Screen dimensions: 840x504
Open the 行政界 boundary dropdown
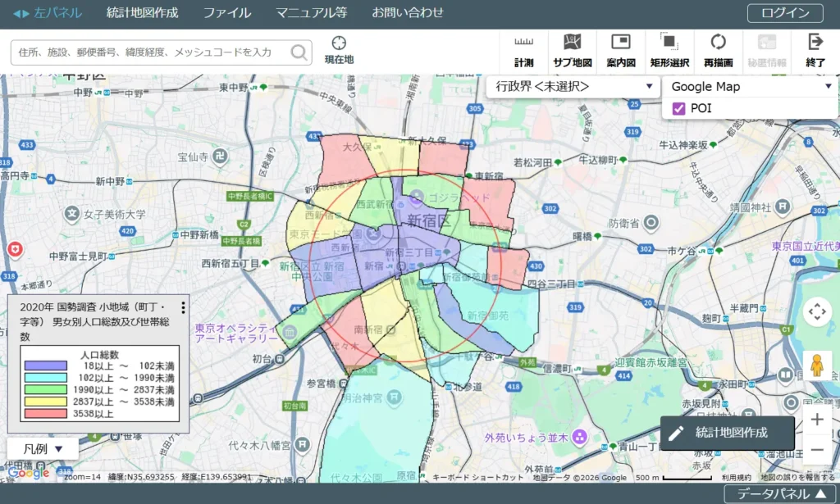tap(573, 86)
